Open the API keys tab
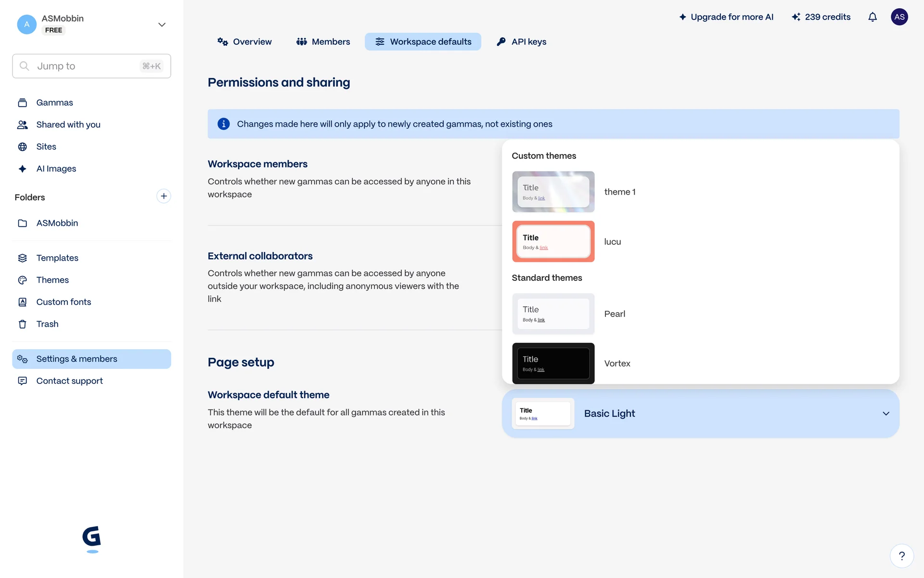 (521, 42)
